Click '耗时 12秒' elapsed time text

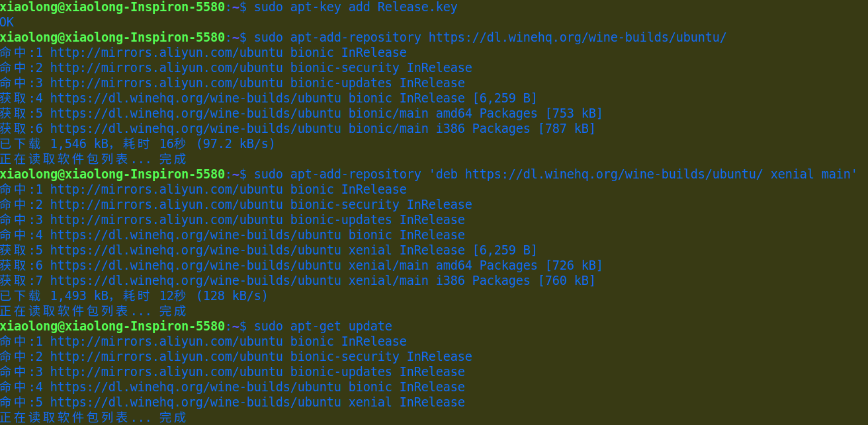tap(155, 296)
